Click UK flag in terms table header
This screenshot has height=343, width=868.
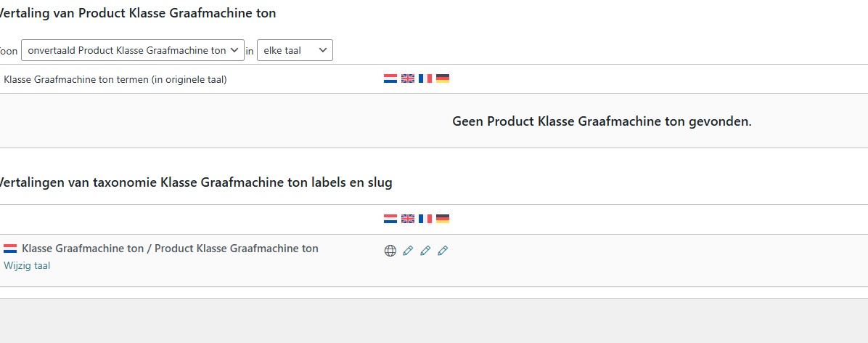point(408,78)
